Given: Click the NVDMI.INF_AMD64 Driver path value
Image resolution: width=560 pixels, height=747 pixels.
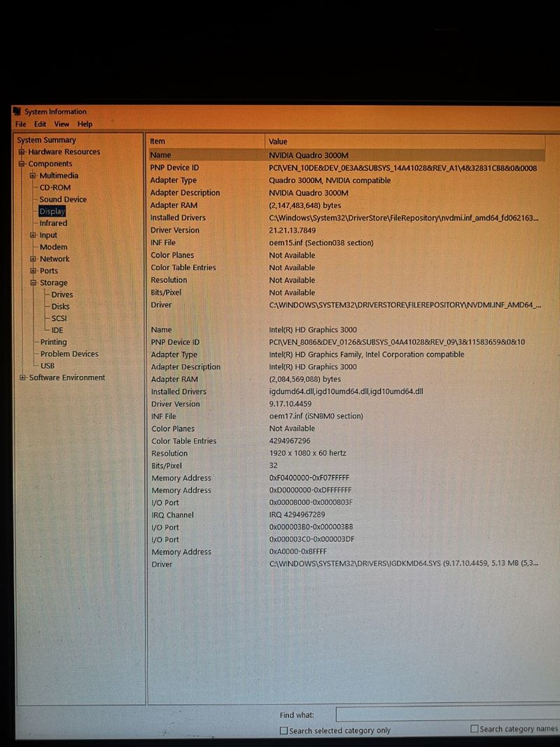Looking at the screenshot, I should pos(405,305).
